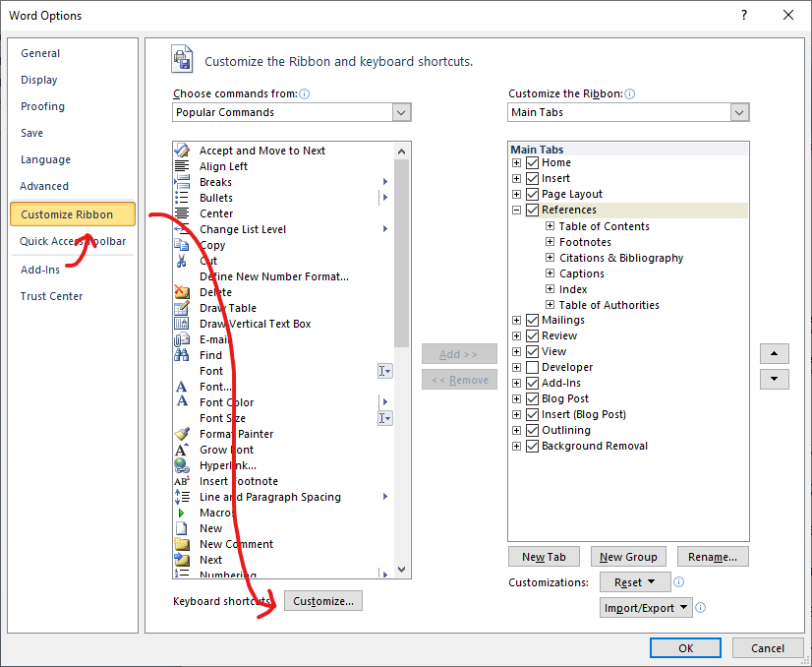Toggle the Review tab checkbox
Image resolution: width=812 pixels, height=667 pixels.
533,335
